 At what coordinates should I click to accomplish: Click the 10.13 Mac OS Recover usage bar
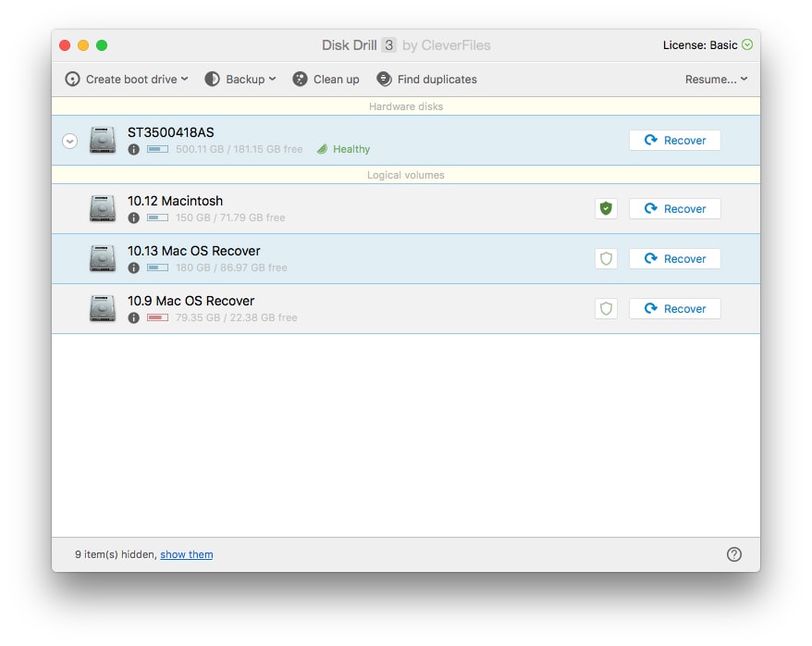click(157, 267)
